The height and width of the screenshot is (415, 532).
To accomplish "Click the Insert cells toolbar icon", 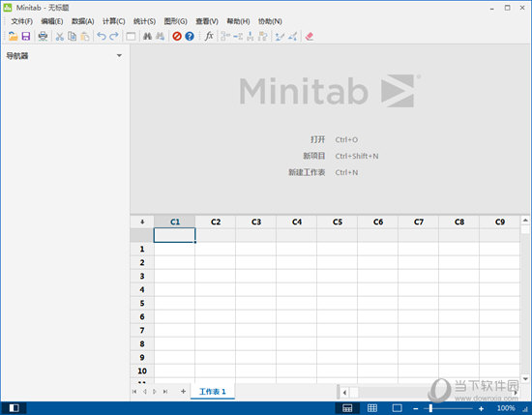I will coord(225,36).
